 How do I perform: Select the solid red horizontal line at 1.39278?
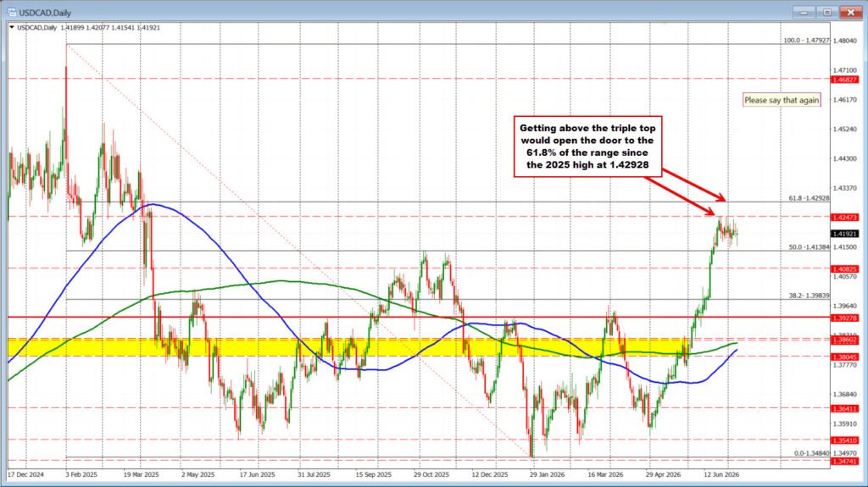tap(419, 318)
